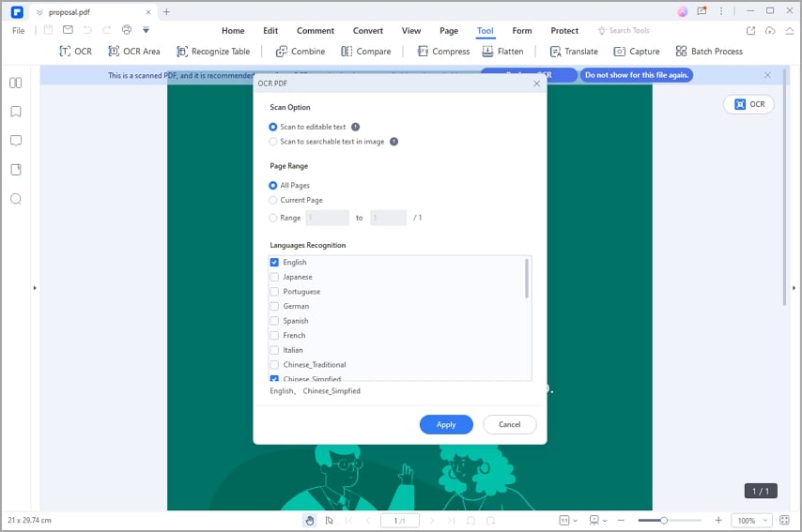802x532 pixels.
Task: Select the hand tool in bottom bar
Action: click(x=310, y=520)
